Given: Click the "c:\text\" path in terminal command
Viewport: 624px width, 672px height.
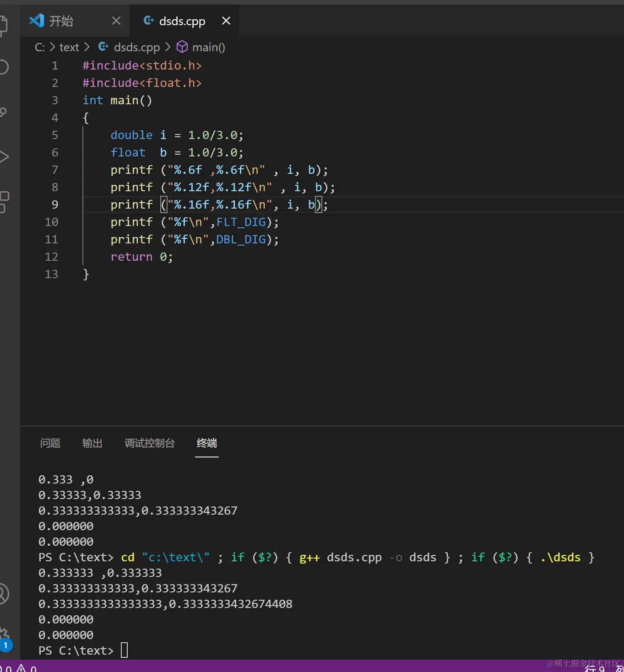Looking at the screenshot, I should [x=176, y=557].
